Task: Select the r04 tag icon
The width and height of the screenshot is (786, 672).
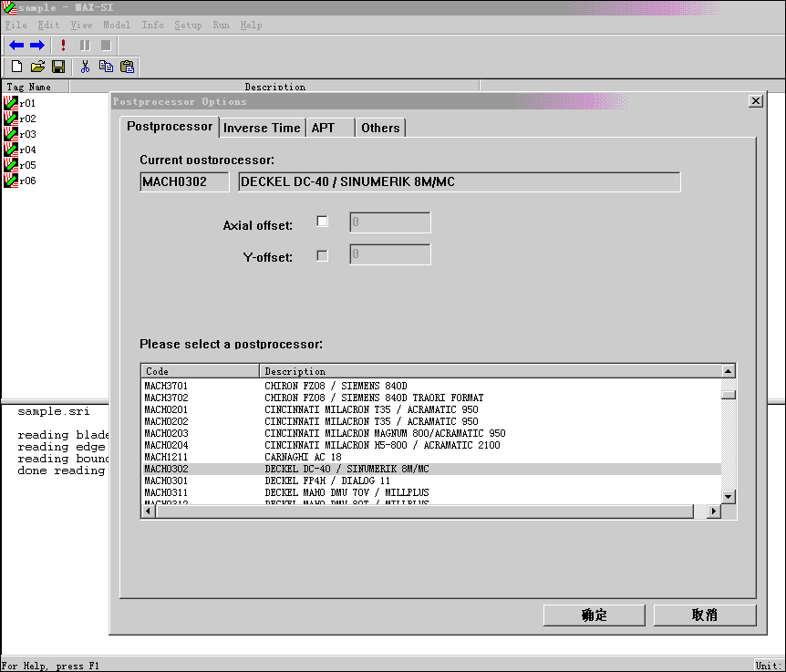Action: tap(11, 150)
